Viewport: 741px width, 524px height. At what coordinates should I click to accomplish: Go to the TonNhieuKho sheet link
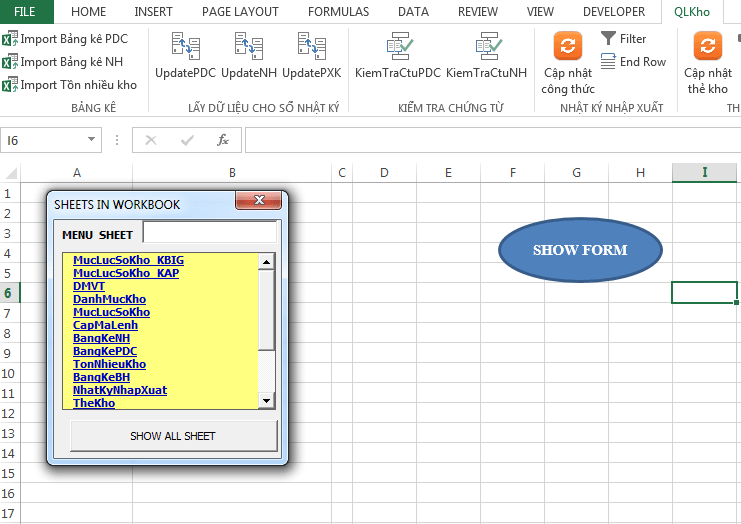click(x=110, y=364)
